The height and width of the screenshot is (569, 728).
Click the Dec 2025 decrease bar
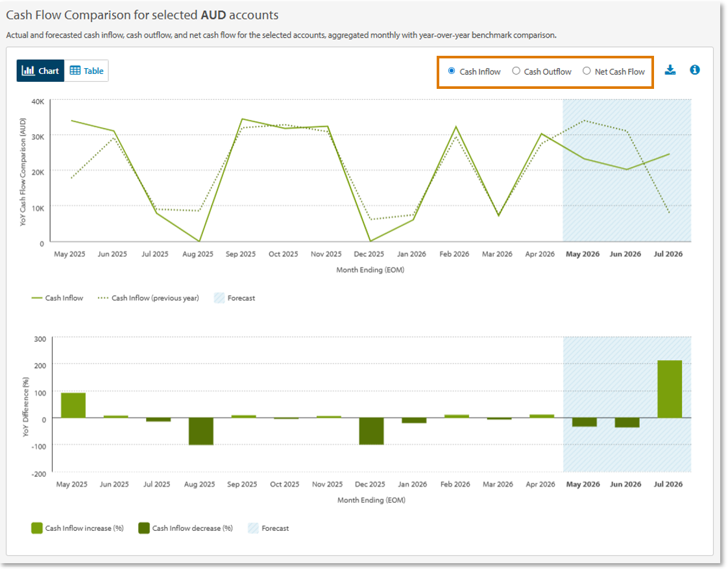(x=371, y=431)
